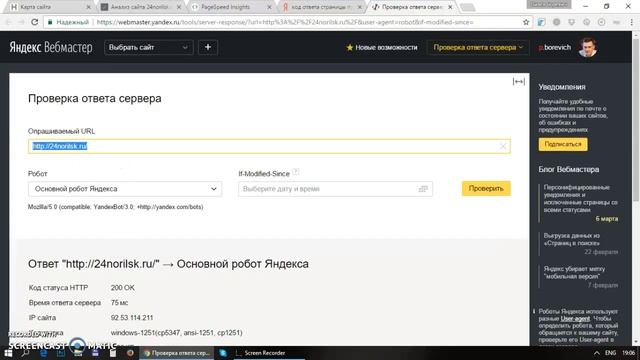Focus the Опрашиваемый URL input field
This screenshot has width=640, height=360.
(269, 146)
